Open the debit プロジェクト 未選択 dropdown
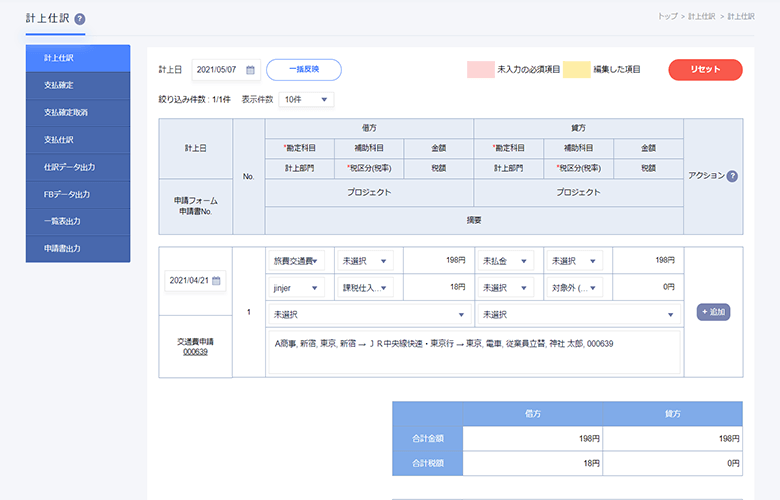The height and width of the screenshot is (500, 780). 368,314
